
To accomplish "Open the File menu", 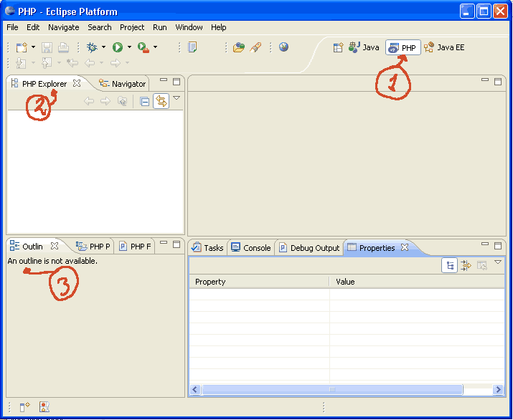I will 12,27.
